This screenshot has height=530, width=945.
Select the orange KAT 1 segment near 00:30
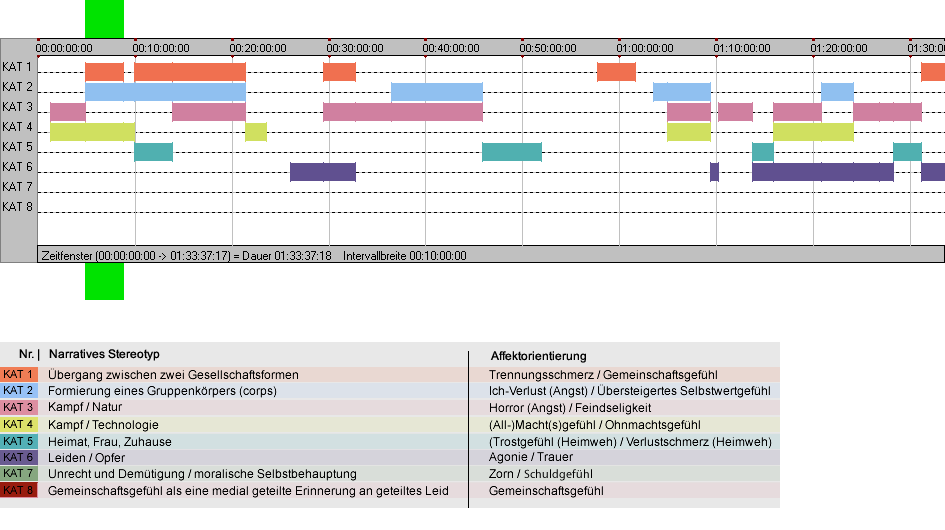339,72
